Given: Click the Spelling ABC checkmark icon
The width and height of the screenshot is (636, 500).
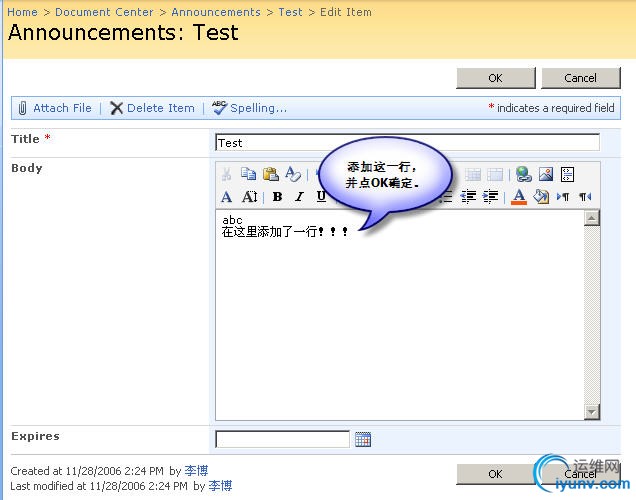Looking at the screenshot, I should (219, 108).
